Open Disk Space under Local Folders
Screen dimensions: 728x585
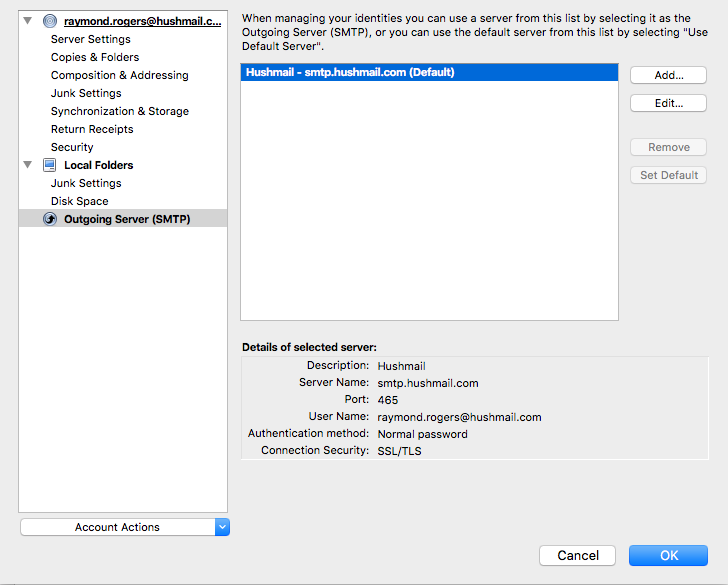79,201
